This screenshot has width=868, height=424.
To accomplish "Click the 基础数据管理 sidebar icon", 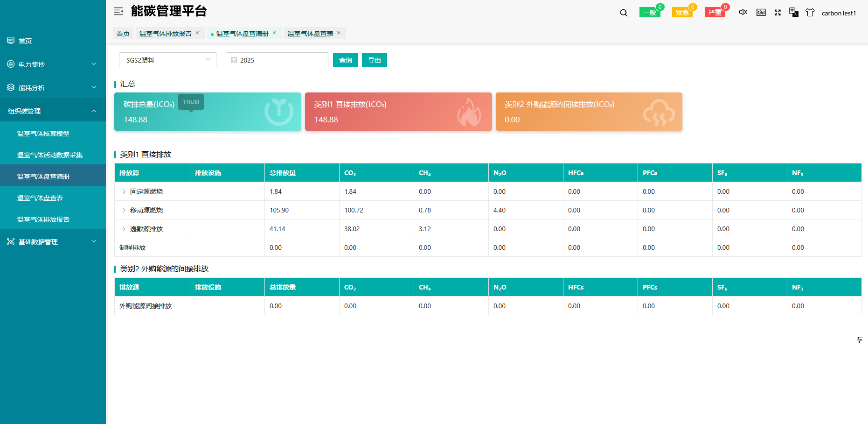I will pos(11,241).
